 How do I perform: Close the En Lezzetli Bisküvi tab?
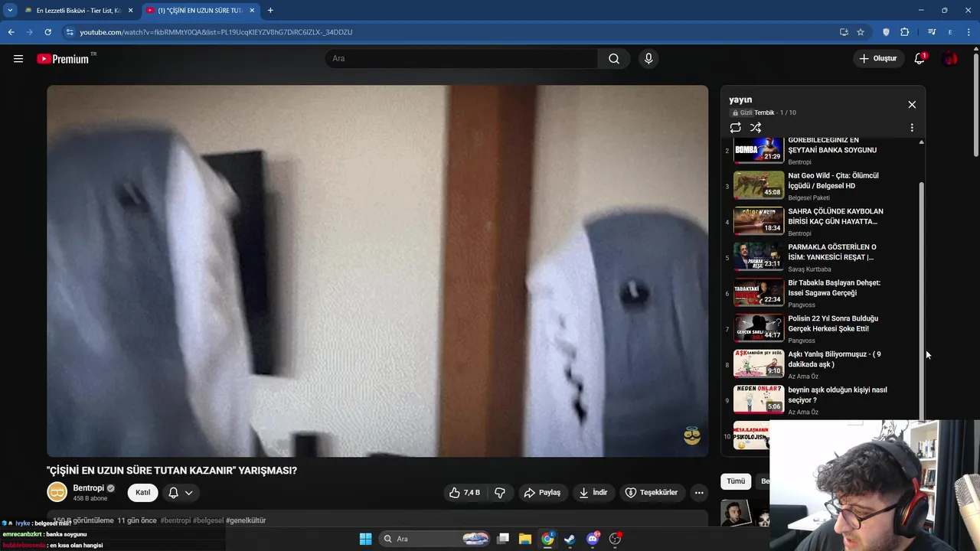[130, 11]
